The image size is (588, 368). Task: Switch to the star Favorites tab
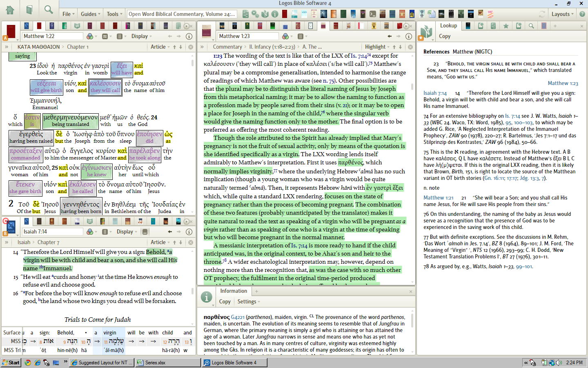pos(506,26)
